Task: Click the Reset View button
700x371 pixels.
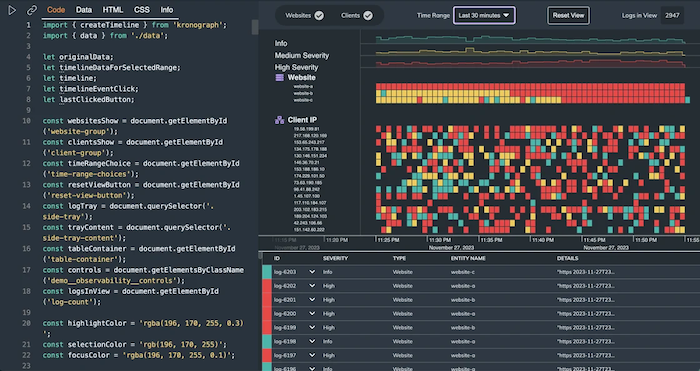Action: coord(568,15)
